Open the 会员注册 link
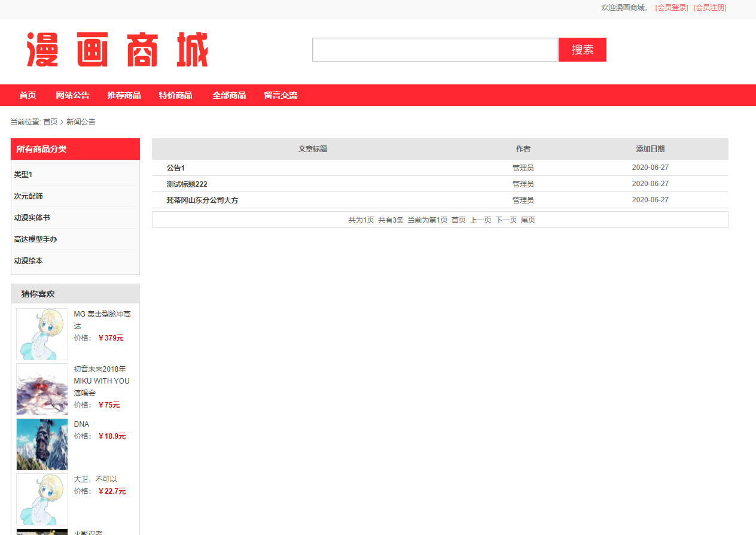Screen dimensions: 756x535 pos(710,8)
